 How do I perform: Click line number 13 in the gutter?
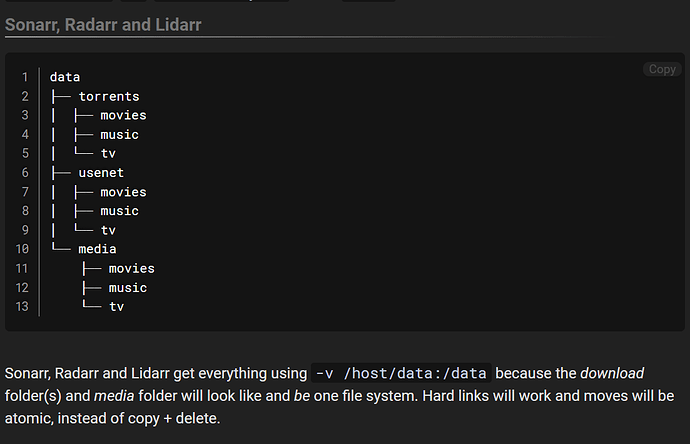tap(22, 307)
